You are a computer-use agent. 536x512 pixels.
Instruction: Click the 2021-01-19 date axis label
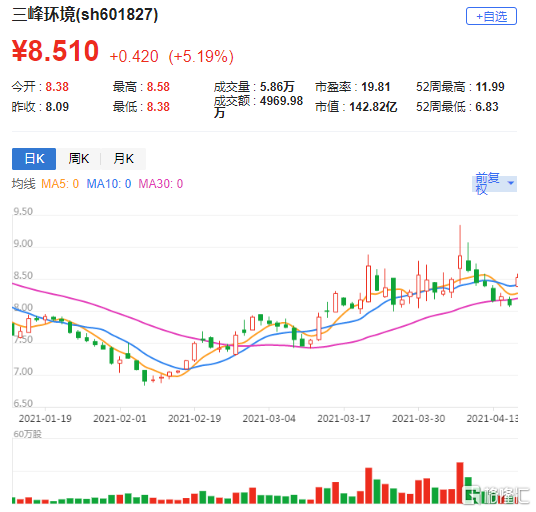pos(45,419)
